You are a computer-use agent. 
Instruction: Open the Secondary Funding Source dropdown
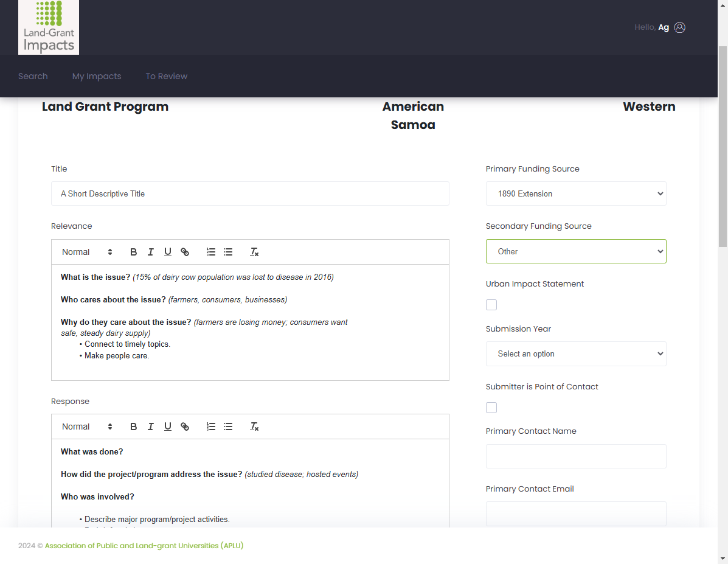click(576, 251)
